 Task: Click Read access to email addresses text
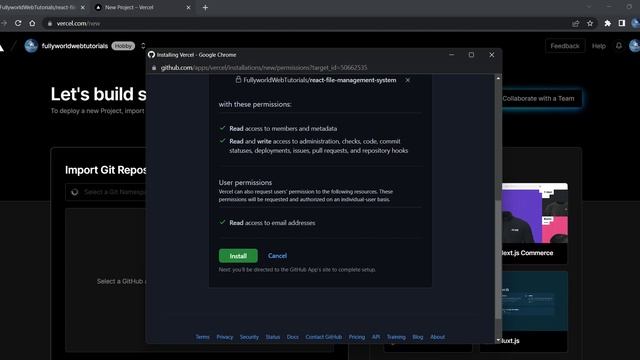[272, 223]
